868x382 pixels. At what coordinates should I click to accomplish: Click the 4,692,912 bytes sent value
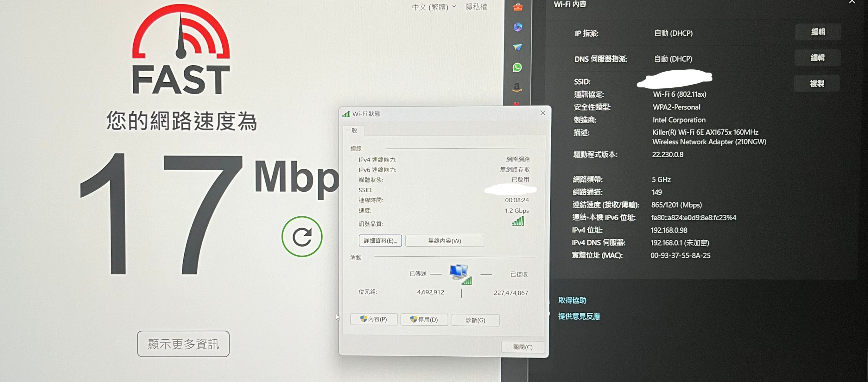pos(431,292)
